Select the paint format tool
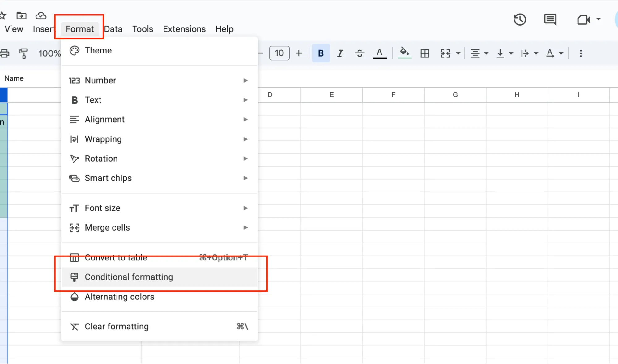Image resolution: width=618 pixels, height=364 pixels. 23,53
